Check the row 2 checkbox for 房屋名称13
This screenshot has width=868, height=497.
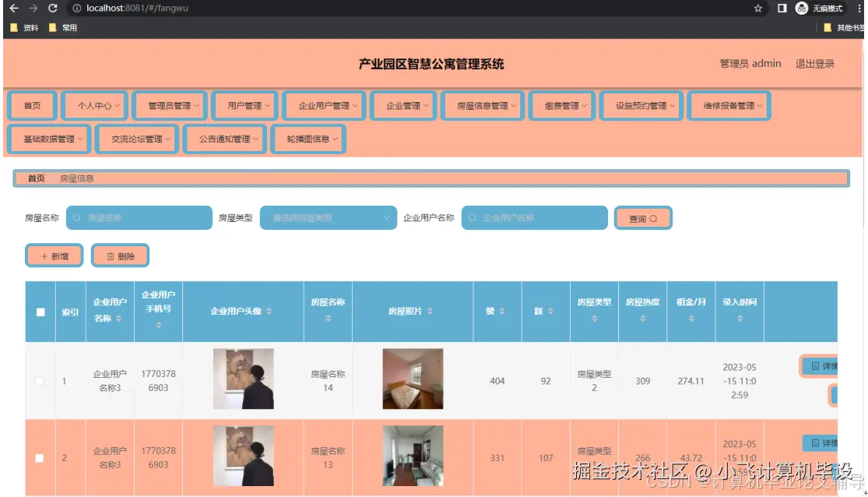[39, 458]
